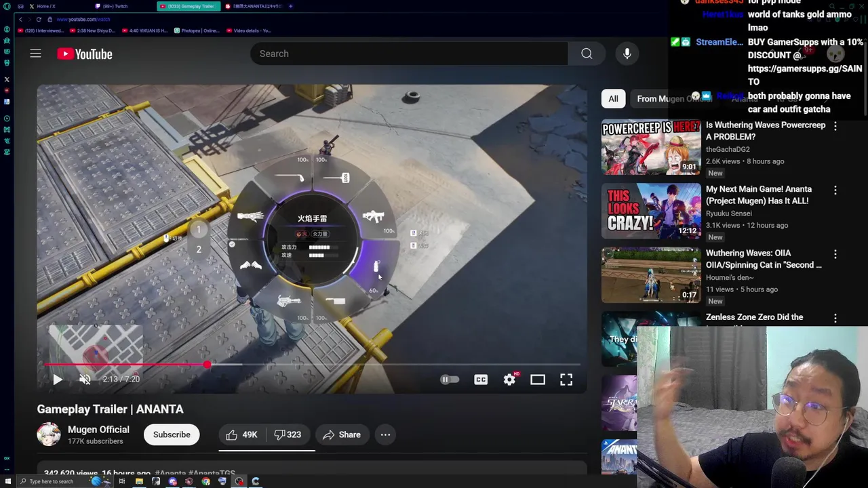Play the paused video

pyautogui.click(x=58, y=380)
